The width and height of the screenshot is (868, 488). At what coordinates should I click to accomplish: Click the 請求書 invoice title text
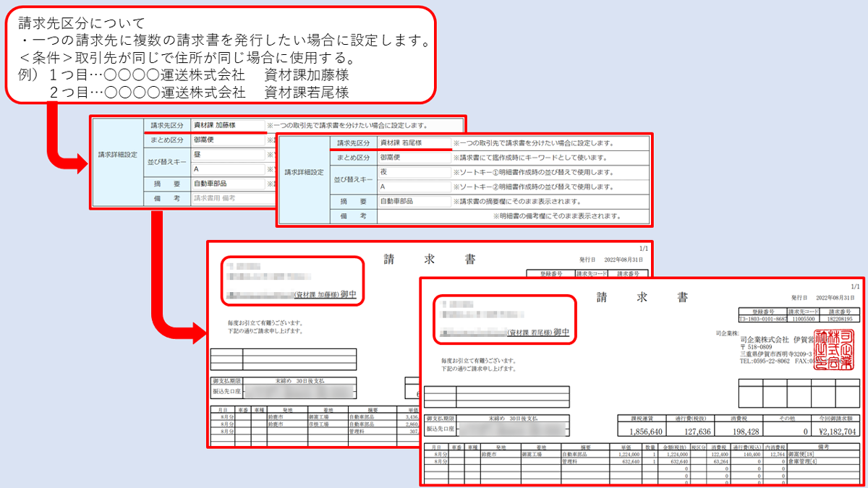642,295
